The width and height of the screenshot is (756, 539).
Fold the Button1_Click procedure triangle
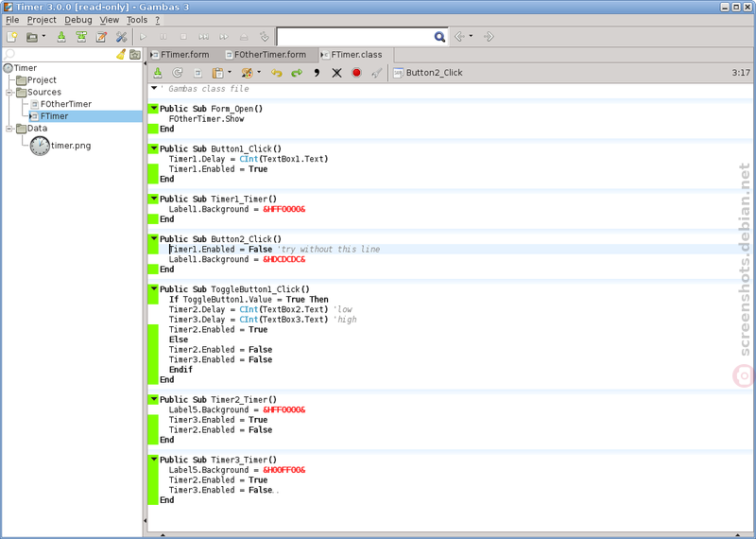(x=153, y=148)
